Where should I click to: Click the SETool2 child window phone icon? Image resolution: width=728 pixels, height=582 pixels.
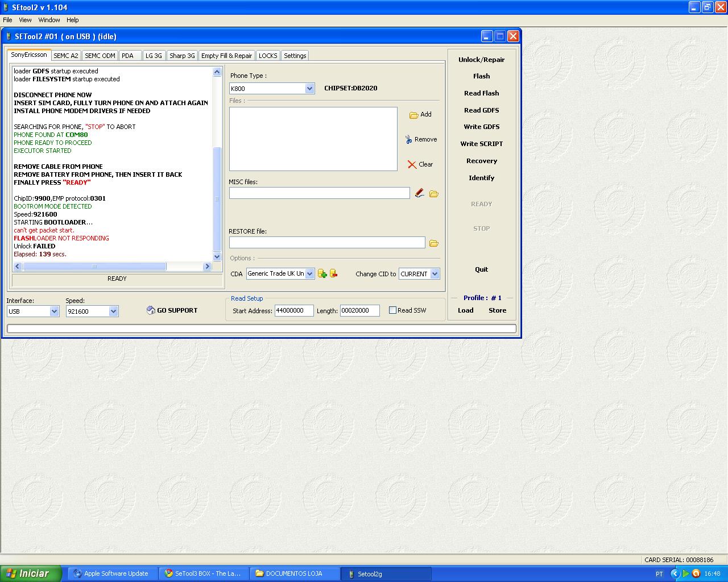coord(9,36)
